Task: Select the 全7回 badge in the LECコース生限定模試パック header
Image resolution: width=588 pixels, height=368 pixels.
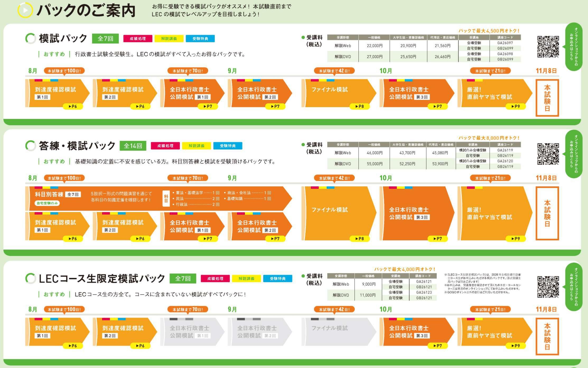Action: pos(183,278)
